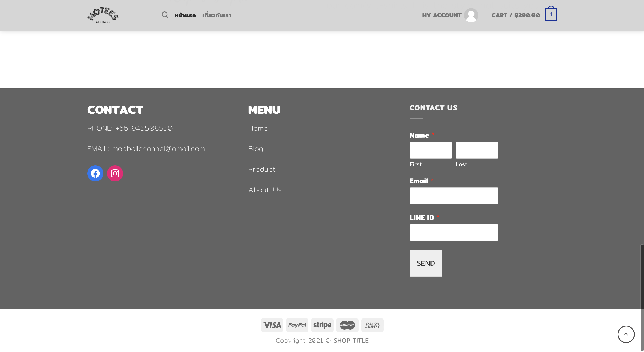Click the PayPal payment icon
The image size is (644, 352).
297,325
